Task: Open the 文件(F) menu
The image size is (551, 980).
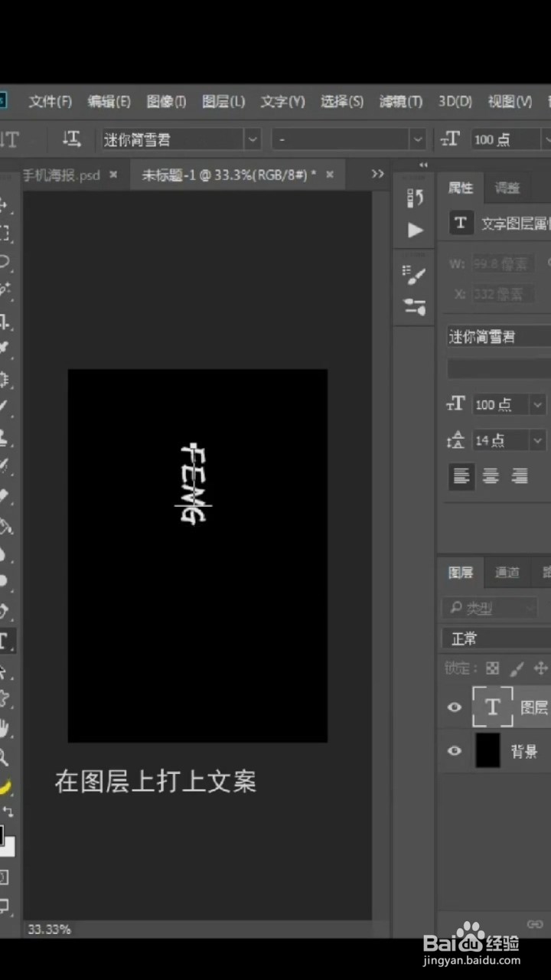Action: pyautogui.click(x=50, y=101)
